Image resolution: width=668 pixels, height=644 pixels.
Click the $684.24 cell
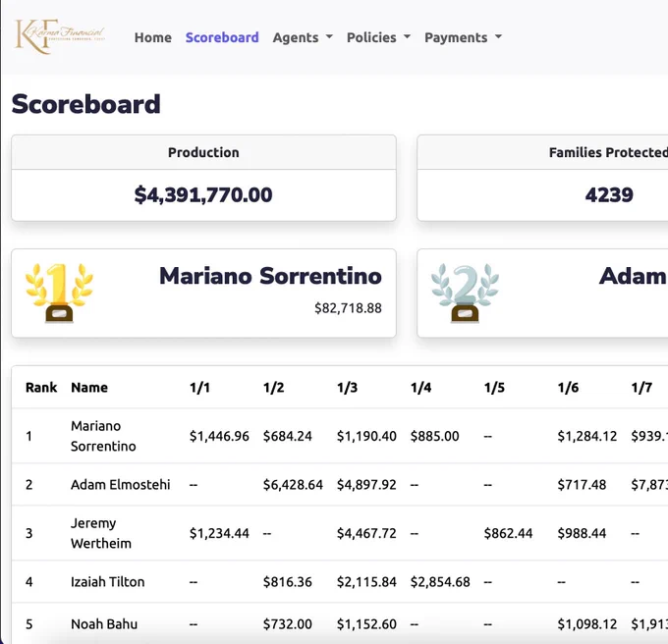[x=288, y=436]
